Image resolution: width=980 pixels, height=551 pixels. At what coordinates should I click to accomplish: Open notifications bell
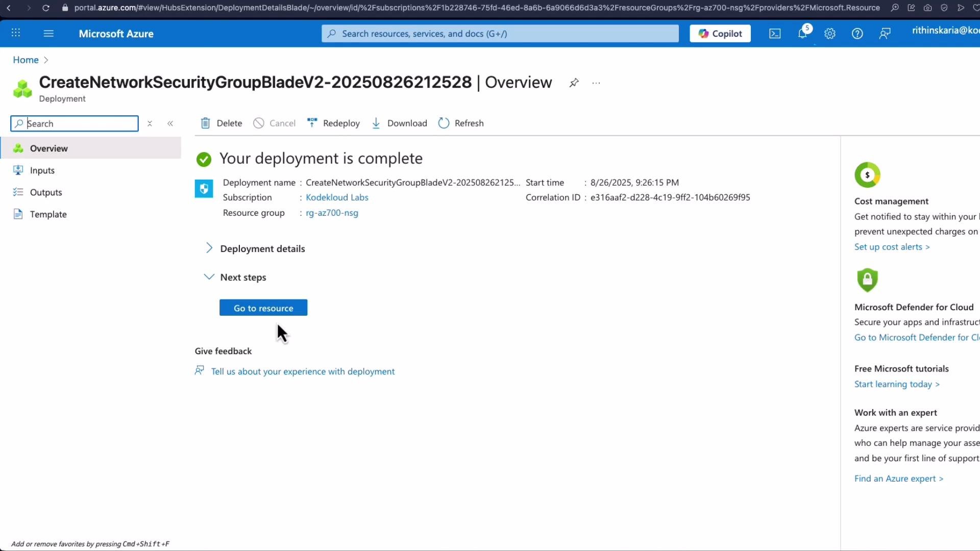click(x=803, y=34)
